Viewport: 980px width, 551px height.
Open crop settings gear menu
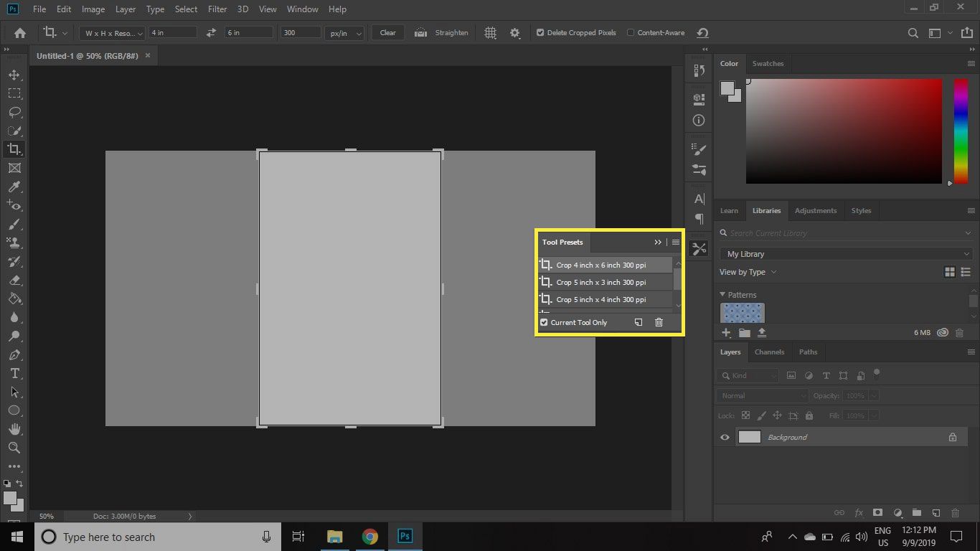click(x=514, y=33)
